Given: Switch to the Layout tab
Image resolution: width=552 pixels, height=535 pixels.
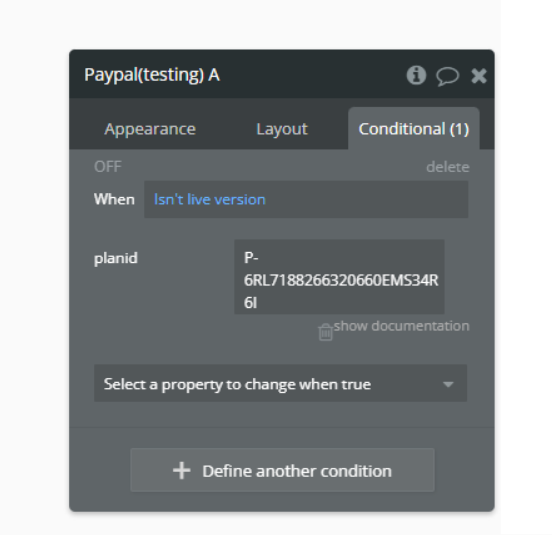Looking at the screenshot, I should 282,129.
